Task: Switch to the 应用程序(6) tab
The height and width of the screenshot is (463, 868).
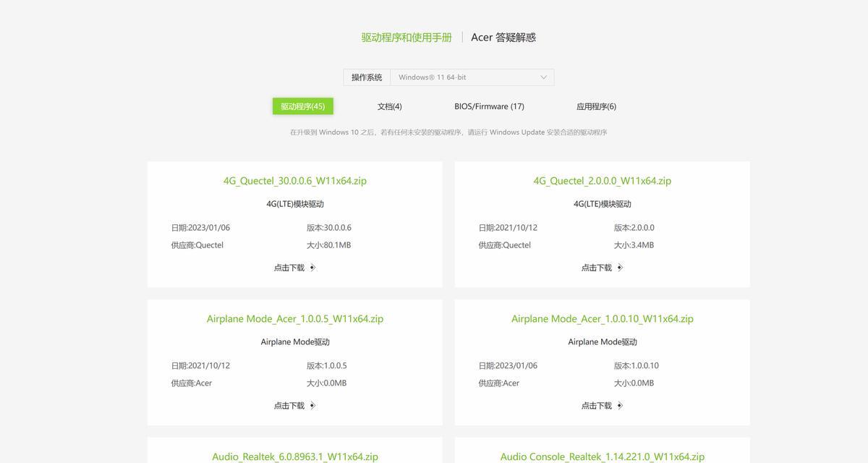Action: click(x=597, y=106)
